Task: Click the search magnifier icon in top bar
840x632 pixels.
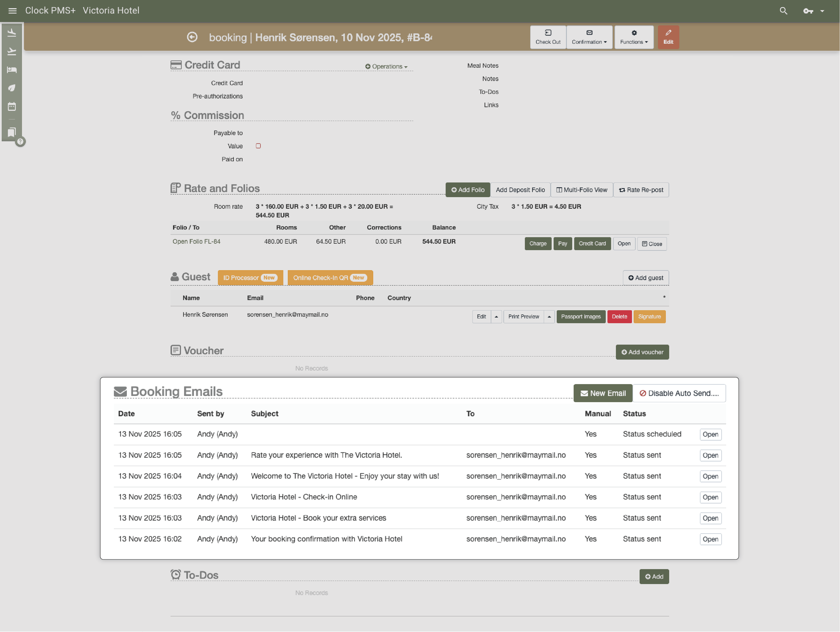Action: coord(783,10)
